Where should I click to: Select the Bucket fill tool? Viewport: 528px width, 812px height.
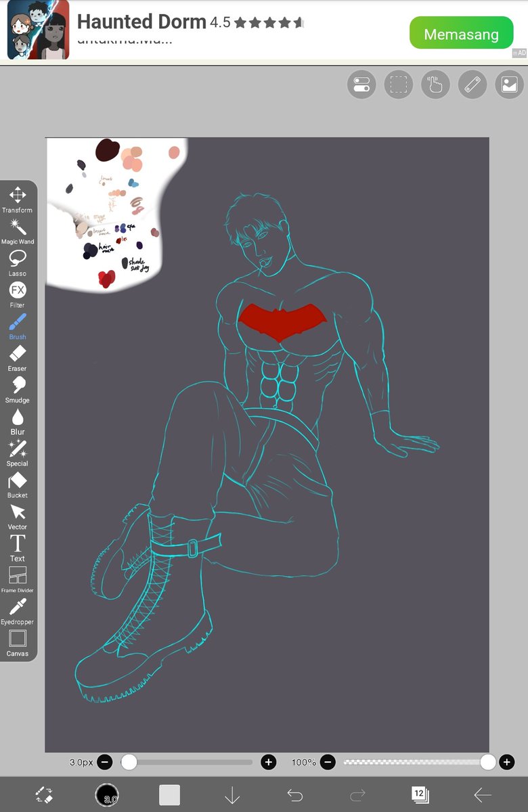18,486
